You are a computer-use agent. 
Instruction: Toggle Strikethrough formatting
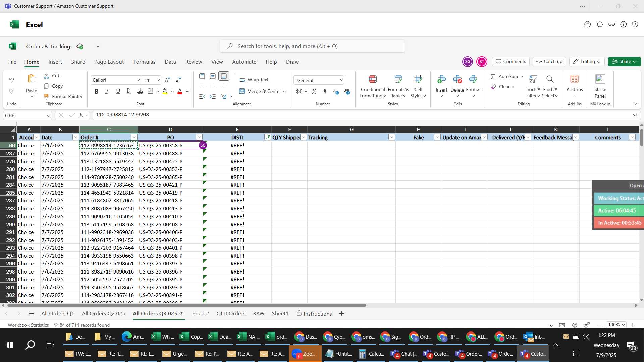tap(140, 91)
